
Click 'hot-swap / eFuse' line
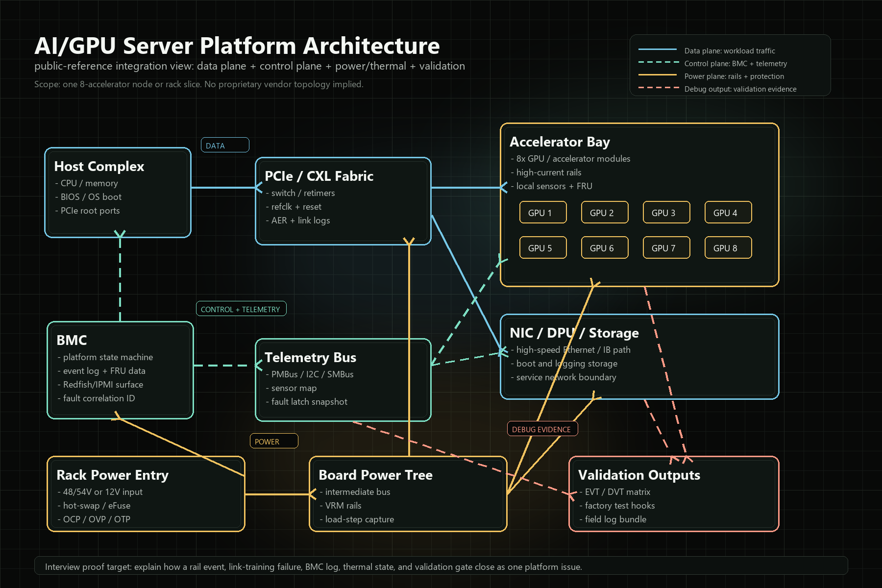[94, 506]
